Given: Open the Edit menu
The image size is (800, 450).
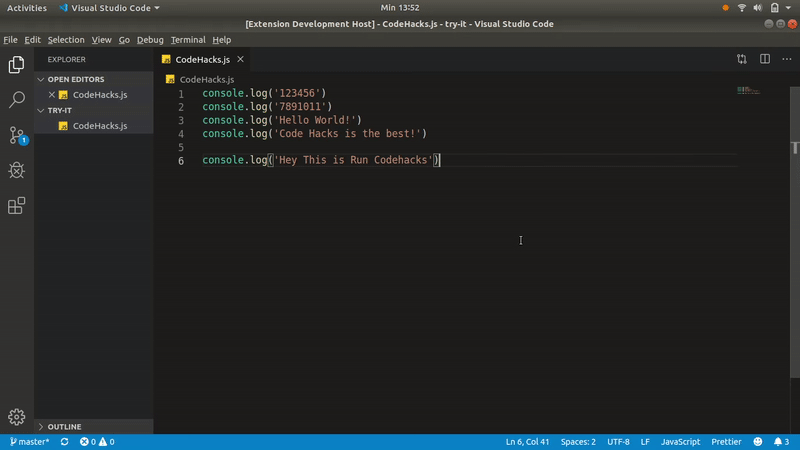Looking at the screenshot, I should (x=32, y=40).
